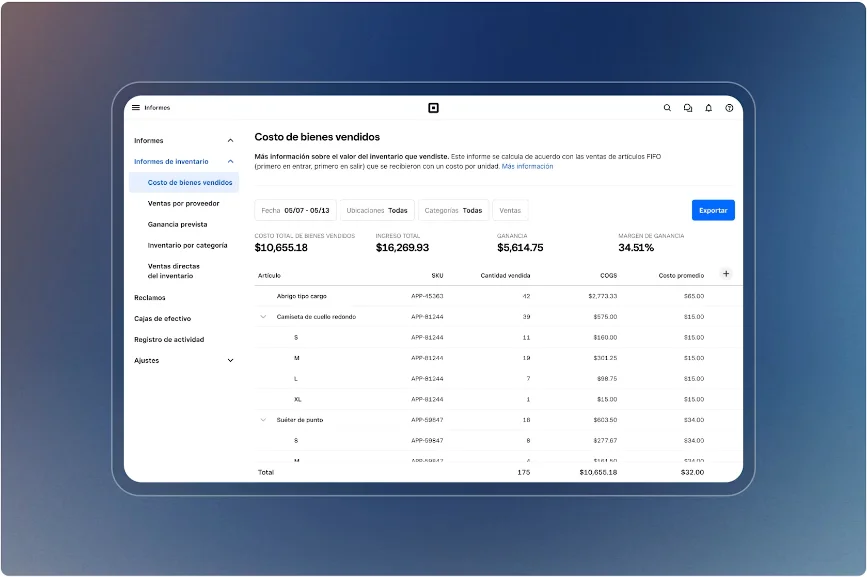Click the $65.00 average cost
Screen dimensions: 867x577
pyautogui.click(x=694, y=296)
